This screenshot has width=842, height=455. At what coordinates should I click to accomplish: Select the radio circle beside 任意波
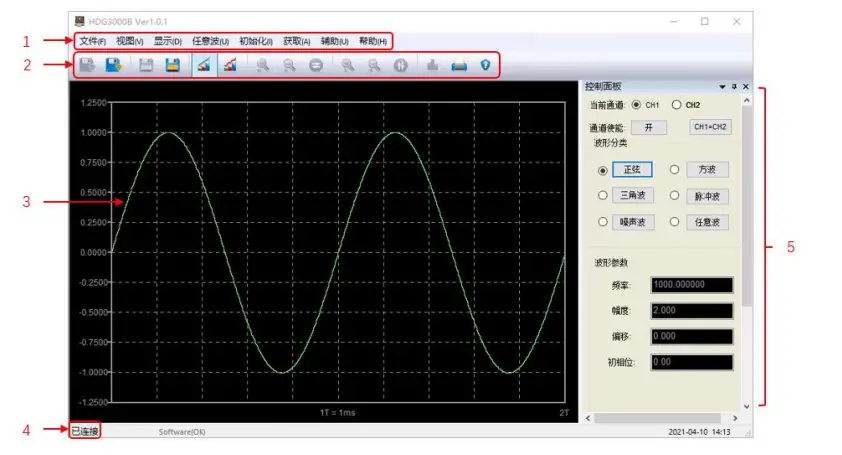coord(674,222)
